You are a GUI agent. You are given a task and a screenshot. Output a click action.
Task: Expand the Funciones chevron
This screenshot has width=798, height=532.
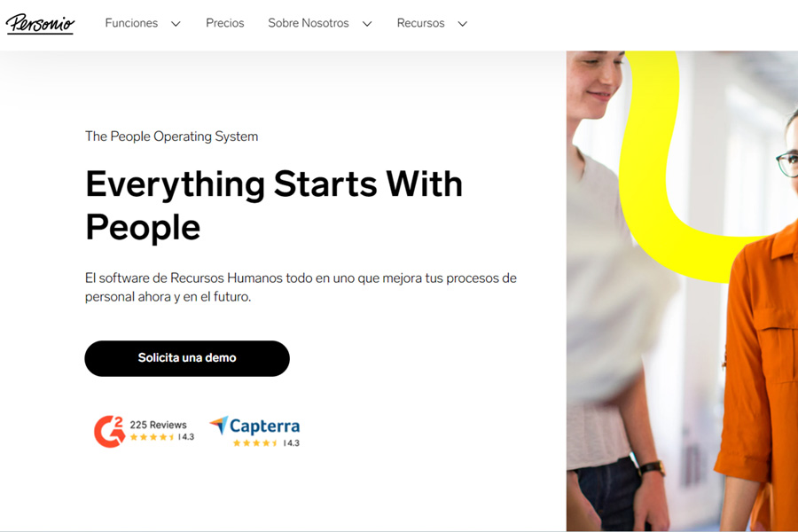[x=176, y=24]
